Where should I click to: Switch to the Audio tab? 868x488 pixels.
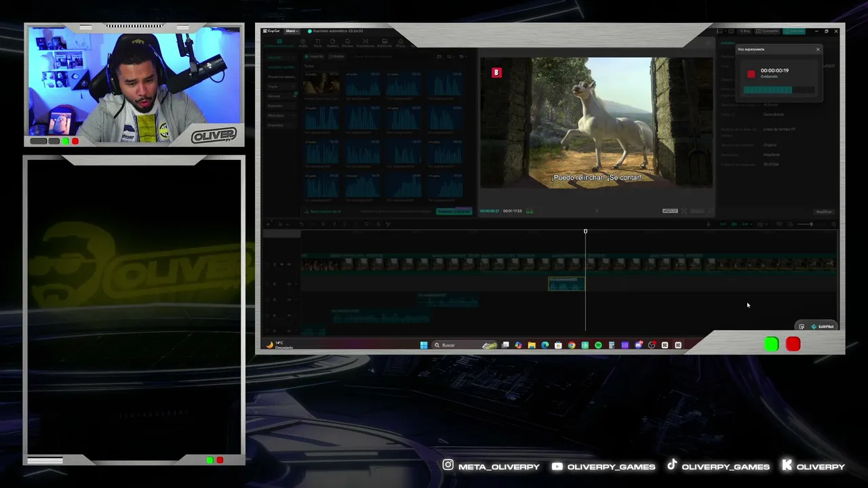coord(303,43)
